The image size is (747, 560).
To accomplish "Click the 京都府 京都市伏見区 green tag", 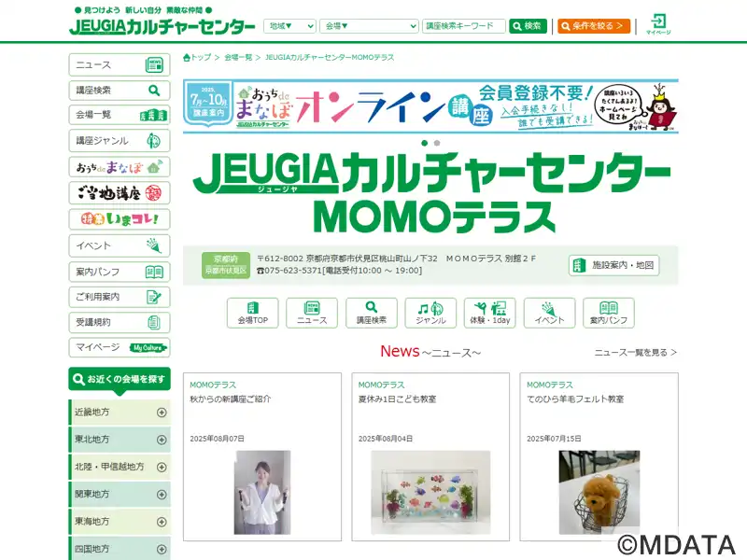I will pyautogui.click(x=226, y=265).
